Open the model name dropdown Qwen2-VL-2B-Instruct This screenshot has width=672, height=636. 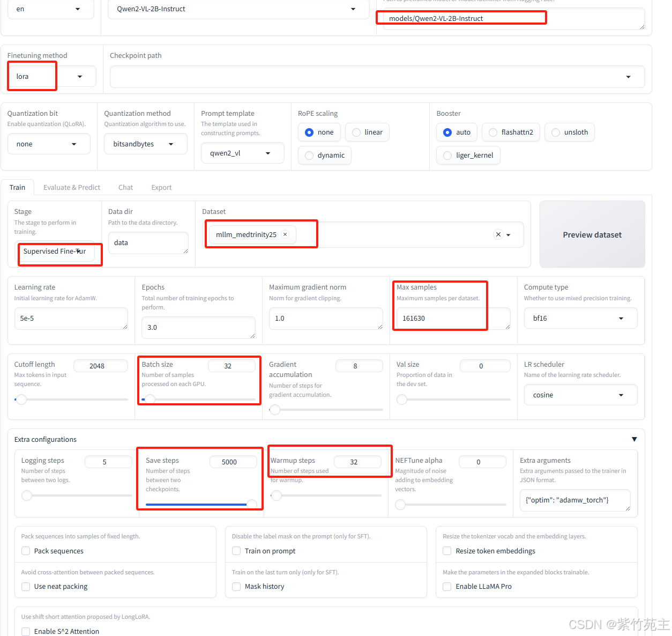pos(238,9)
